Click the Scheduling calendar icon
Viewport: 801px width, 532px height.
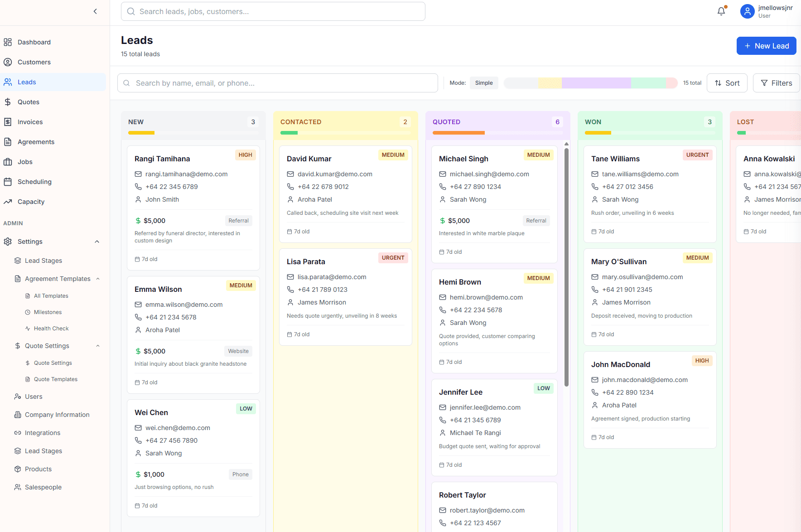pos(8,182)
